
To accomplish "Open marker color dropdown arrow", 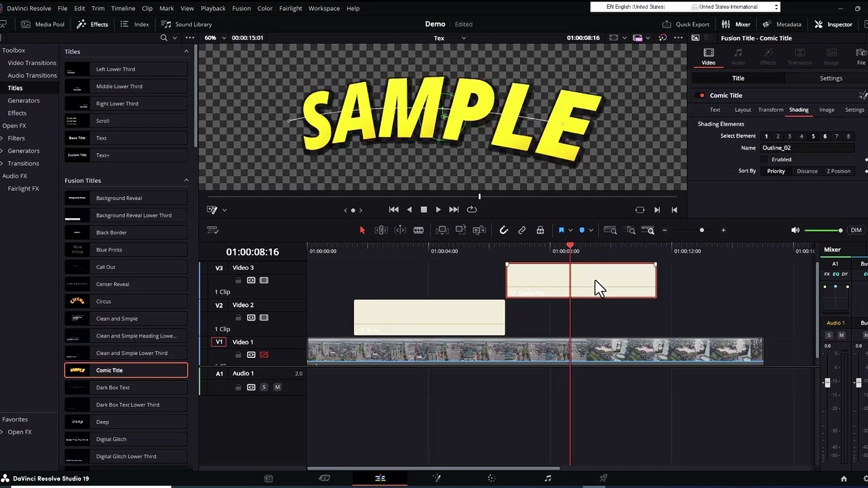I will pyautogui.click(x=591, y=230).
